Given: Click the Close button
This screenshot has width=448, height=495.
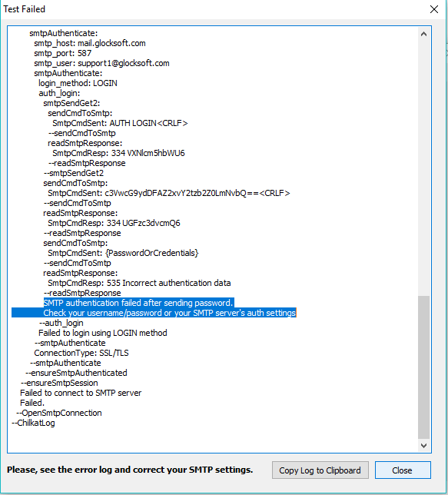Looking at the screenshot, I should pos(403,470).
